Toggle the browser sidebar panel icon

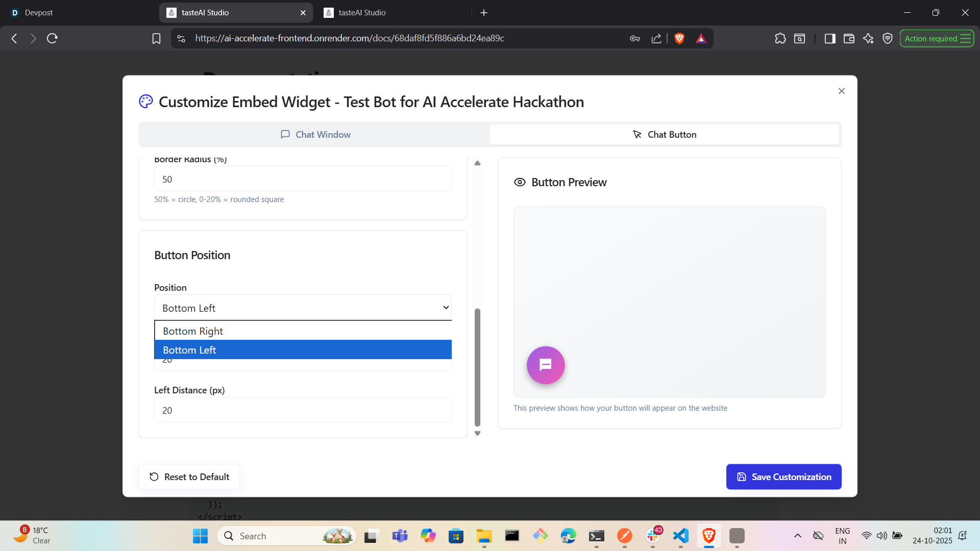point(830,38)
